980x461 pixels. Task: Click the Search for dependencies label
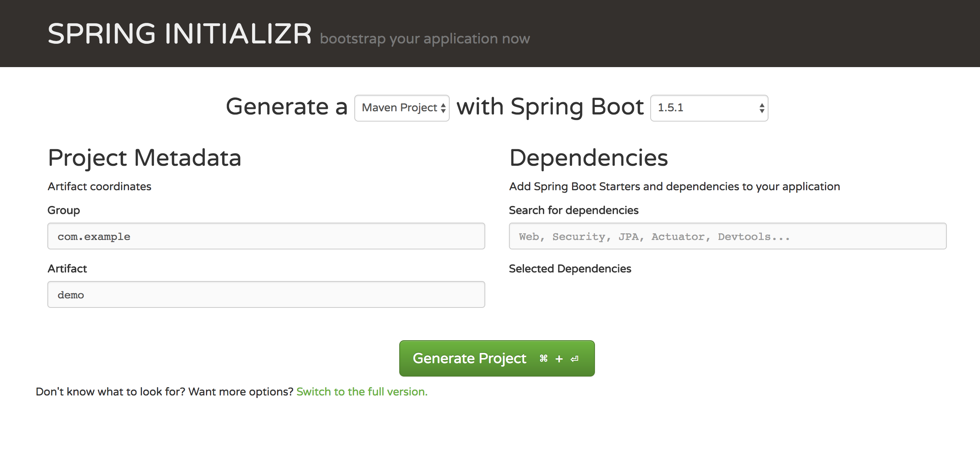(x=573, y=210)
